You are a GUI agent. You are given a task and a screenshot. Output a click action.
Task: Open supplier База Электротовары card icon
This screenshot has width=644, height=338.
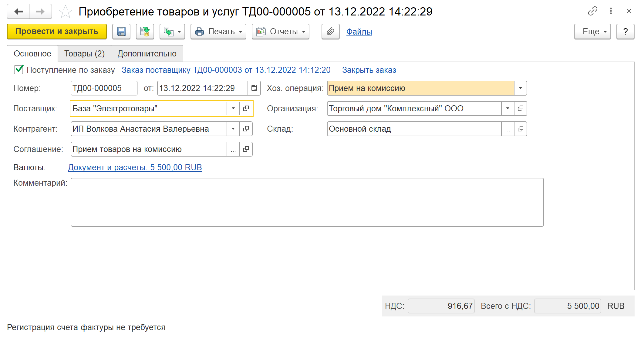point(246,108)
